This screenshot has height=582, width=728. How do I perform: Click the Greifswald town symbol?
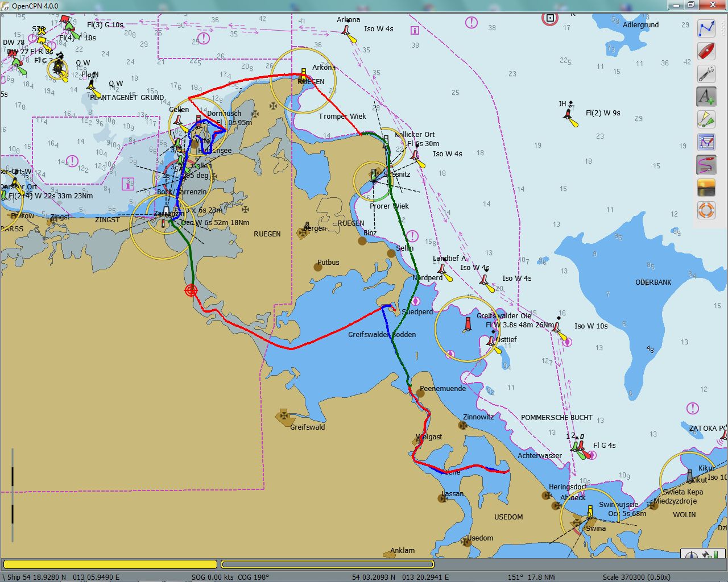[283, 416]
